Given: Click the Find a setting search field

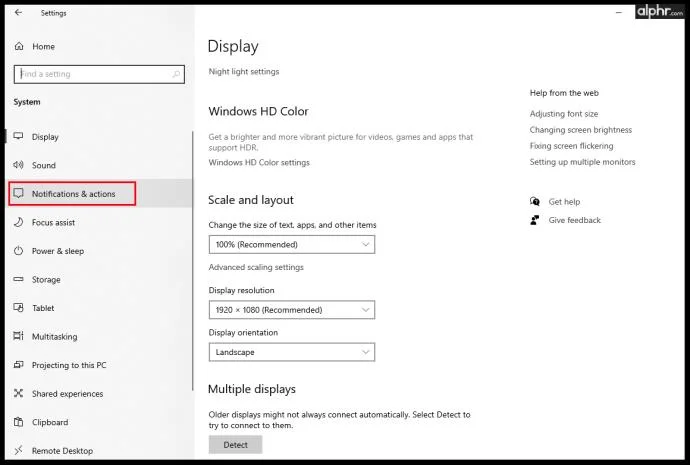Looking at the screenshot, I should click(99, 74).
